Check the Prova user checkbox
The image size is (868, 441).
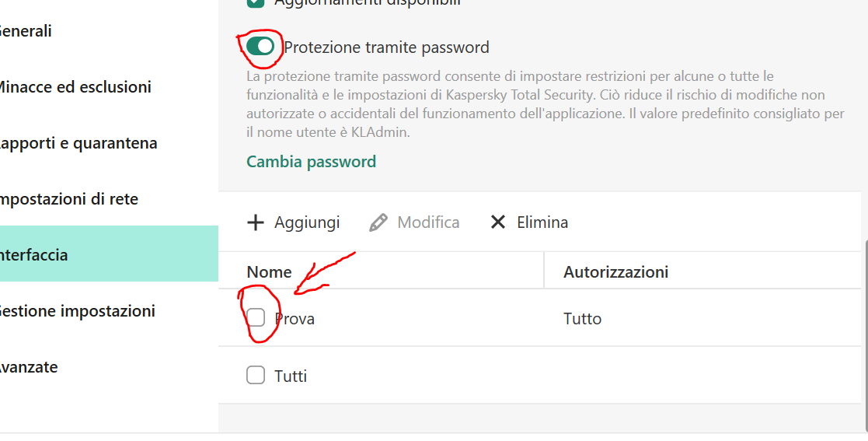(256, 318)
